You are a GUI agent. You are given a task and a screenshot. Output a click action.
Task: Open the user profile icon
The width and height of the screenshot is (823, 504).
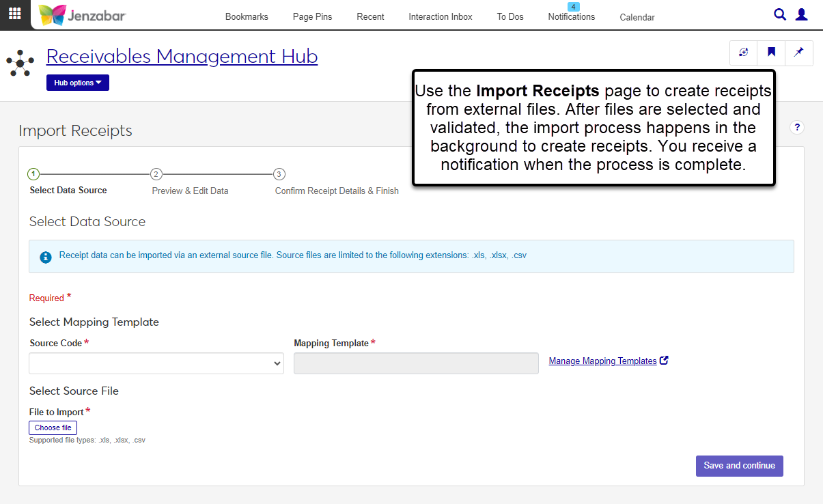click(802, 14)
